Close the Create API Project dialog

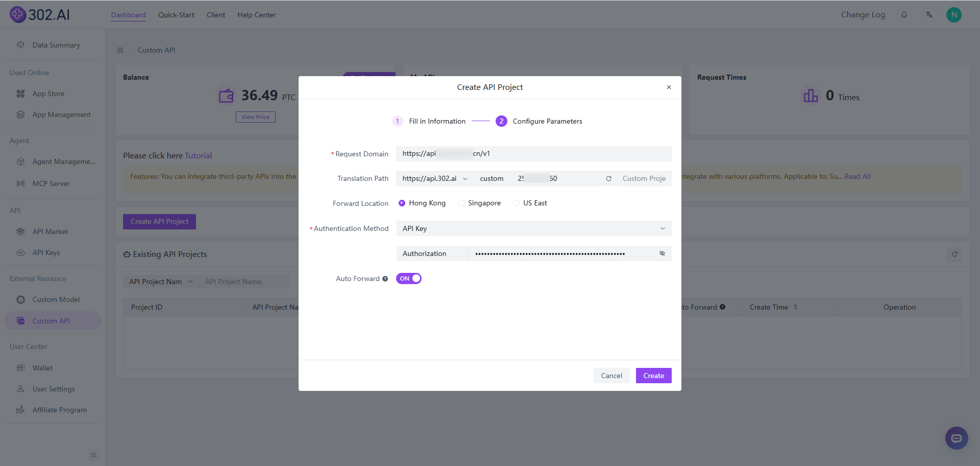point(669,87)
